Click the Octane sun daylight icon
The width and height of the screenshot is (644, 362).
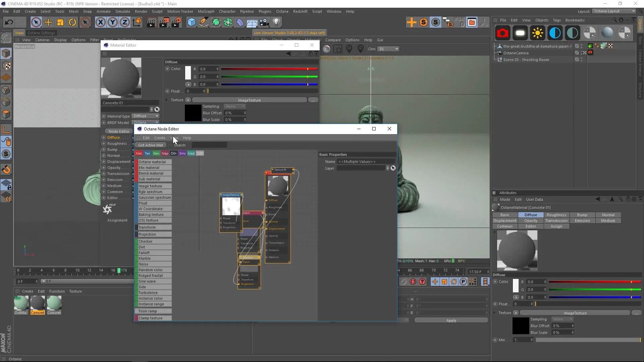537,33
